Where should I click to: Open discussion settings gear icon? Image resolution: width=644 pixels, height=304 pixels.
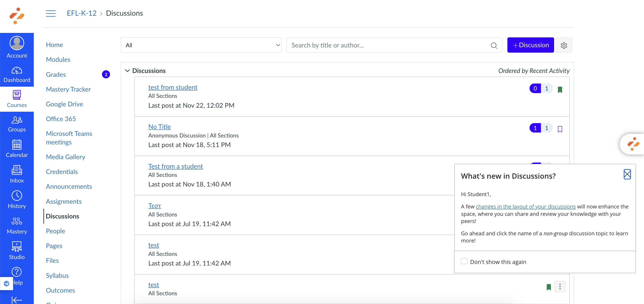click(x=564, y=45)
